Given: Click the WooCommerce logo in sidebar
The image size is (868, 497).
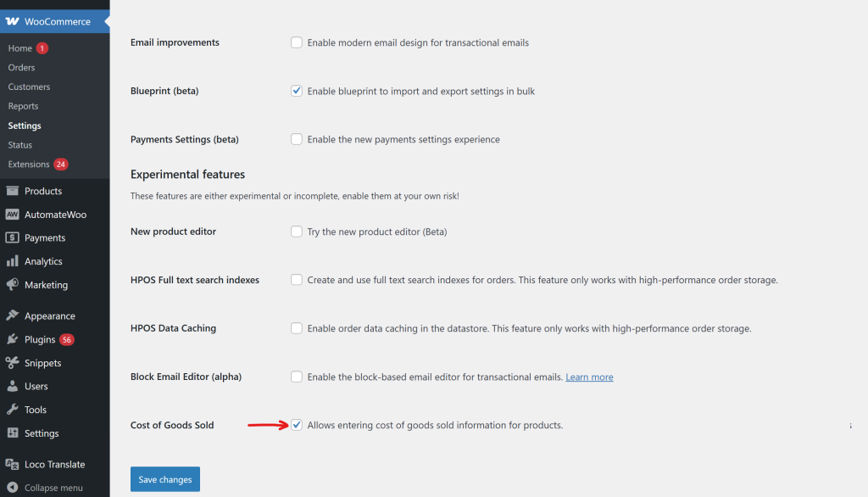Looking at the screenshot, I should (12, 21).
